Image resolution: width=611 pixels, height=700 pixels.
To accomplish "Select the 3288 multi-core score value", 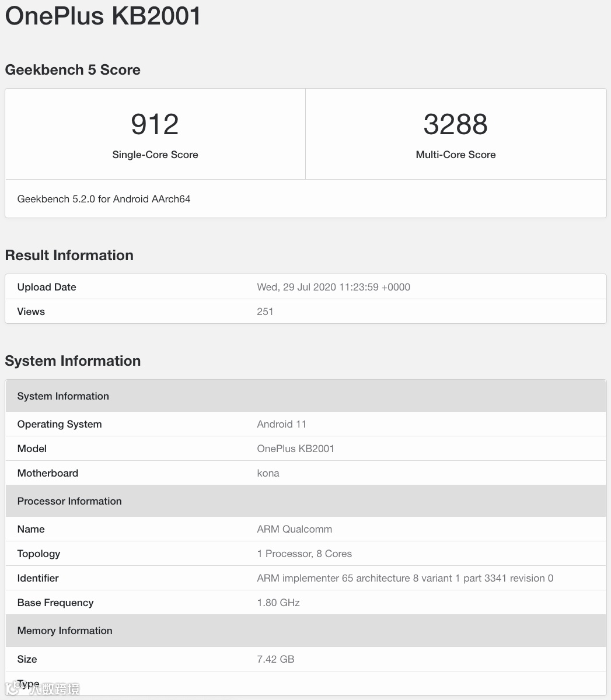I will (455, 124).
